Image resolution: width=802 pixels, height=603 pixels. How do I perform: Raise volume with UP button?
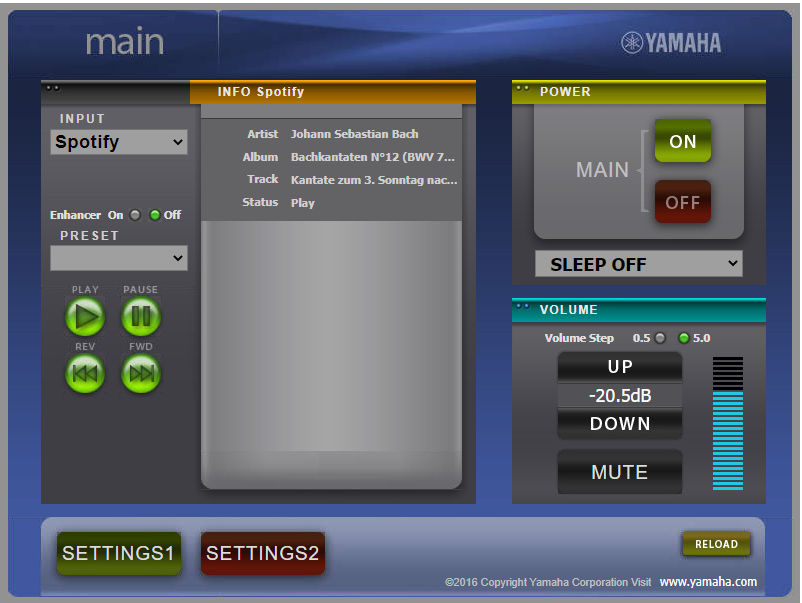(619, 367)
